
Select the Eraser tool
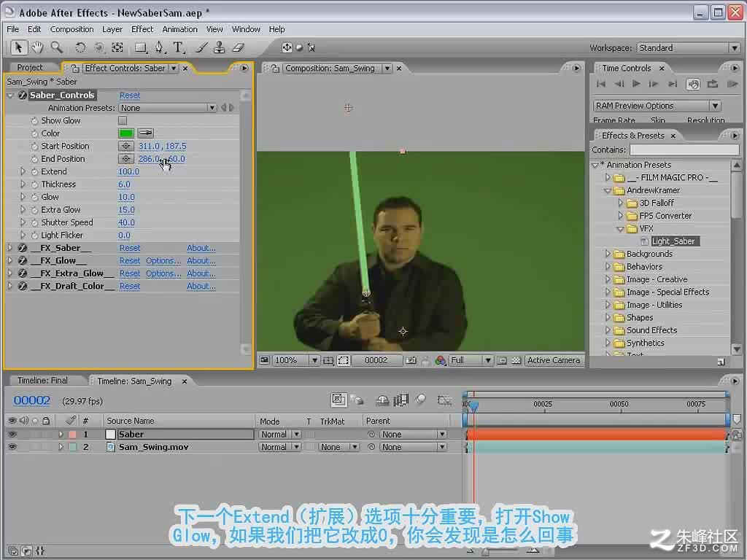[239, 47]
